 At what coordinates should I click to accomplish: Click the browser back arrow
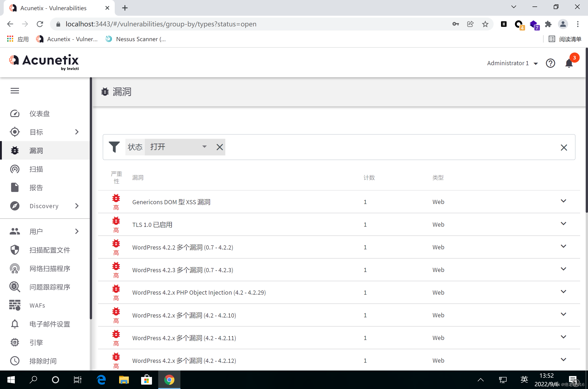(10, 24)
